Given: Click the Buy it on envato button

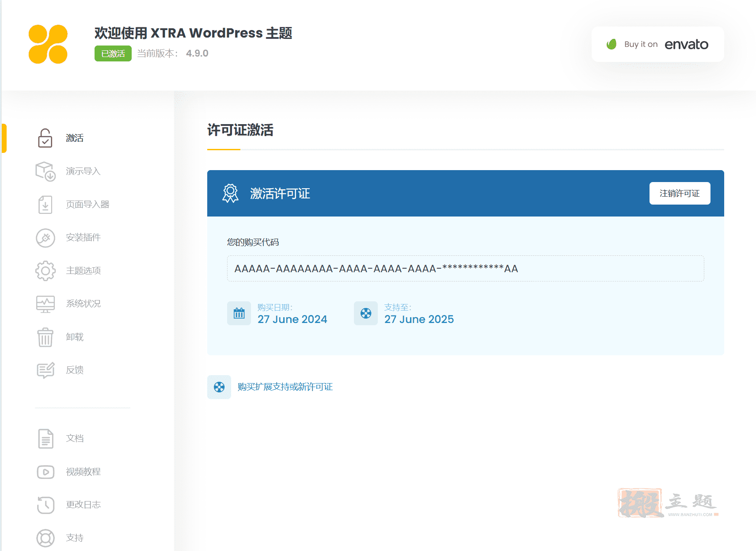Looking at the screenshot, I should 657,44.
